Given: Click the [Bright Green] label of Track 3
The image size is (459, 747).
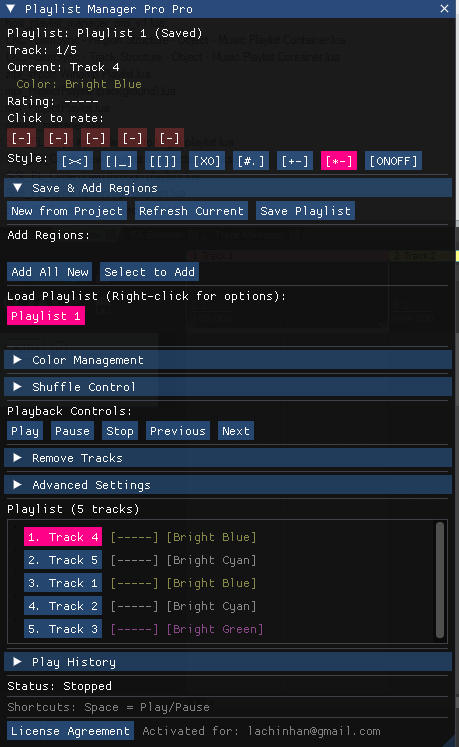Looking at the screenshot, I should 214,629.
